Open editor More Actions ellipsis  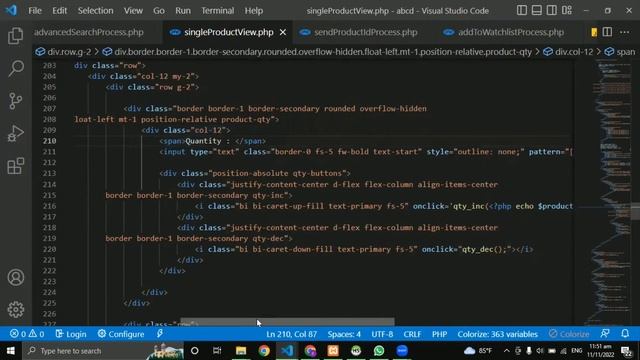(x=624, y=32)
